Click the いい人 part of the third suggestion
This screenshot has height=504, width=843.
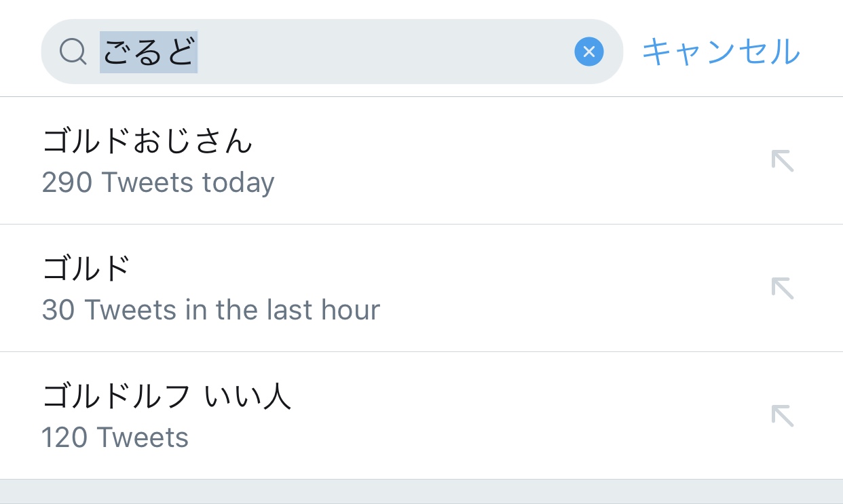pyautogui.click(x=248, y=396)
